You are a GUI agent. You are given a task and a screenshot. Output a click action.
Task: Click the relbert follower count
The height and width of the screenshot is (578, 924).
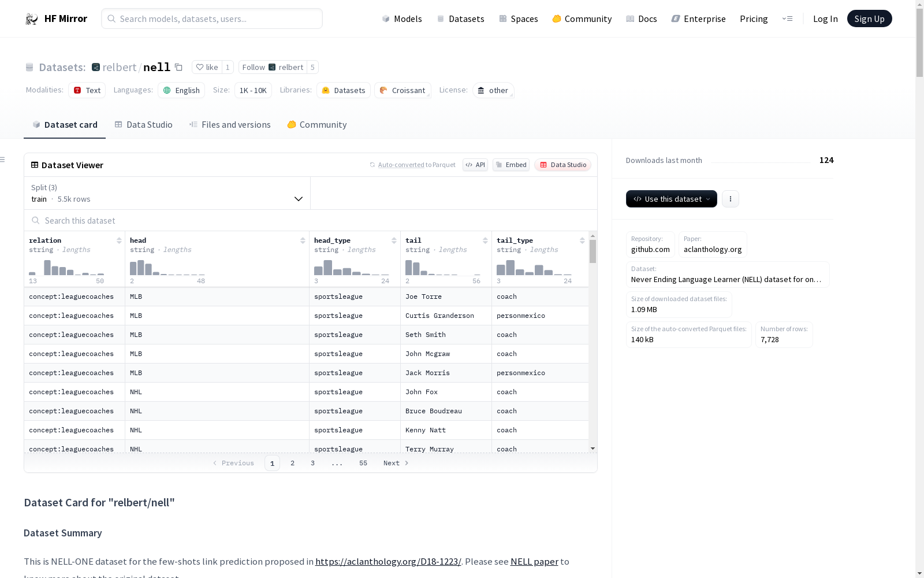tap(312, 67)
